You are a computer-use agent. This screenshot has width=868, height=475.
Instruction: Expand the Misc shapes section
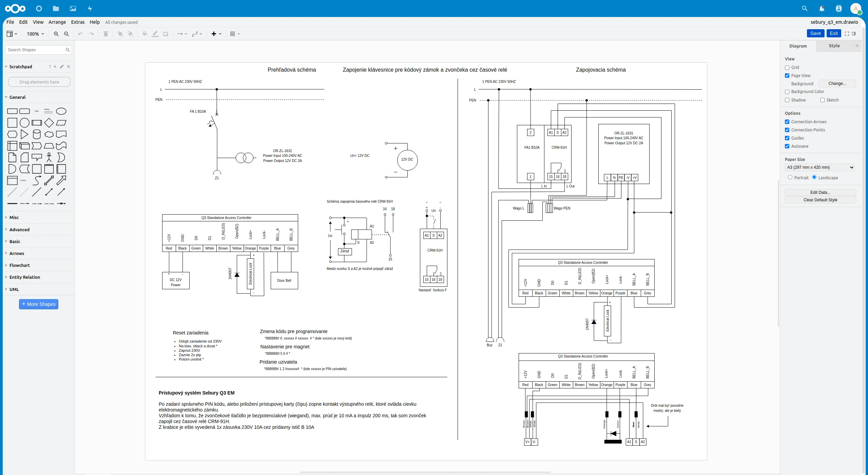tap(39, 217)
